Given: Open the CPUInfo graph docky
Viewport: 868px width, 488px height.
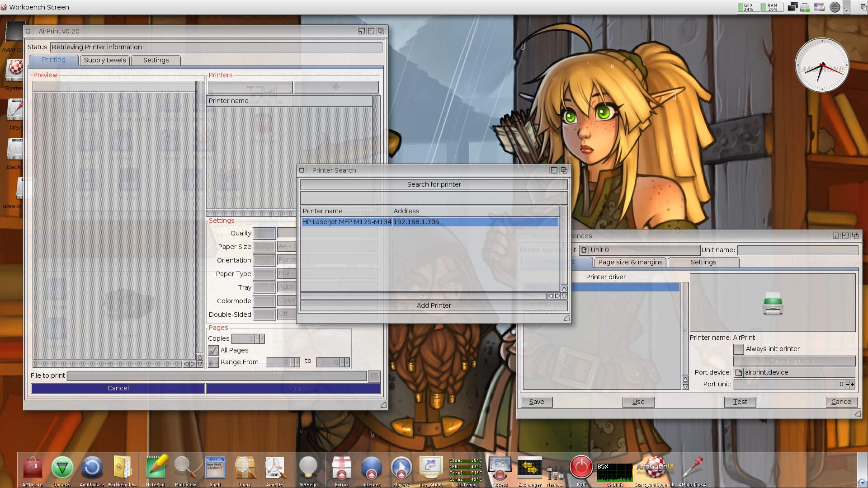Looking at the screenshot, I should point(614,472).
